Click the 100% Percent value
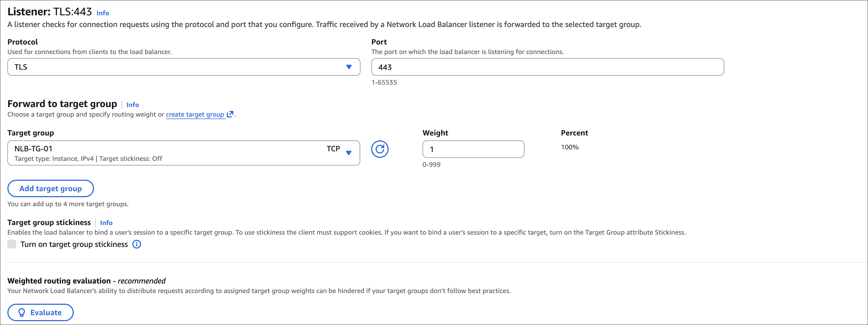Image resolution: width=868 pixels, height=325 pixels. point(570,147)
